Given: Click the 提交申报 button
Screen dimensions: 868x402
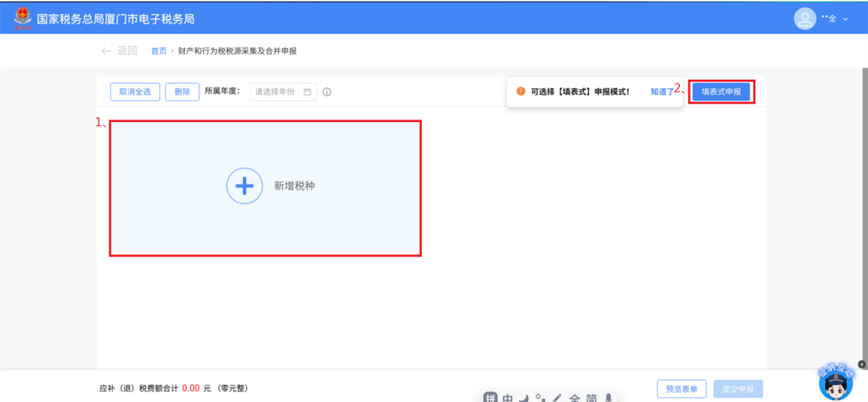Looking at the screenshot, I should coord(739,388).
